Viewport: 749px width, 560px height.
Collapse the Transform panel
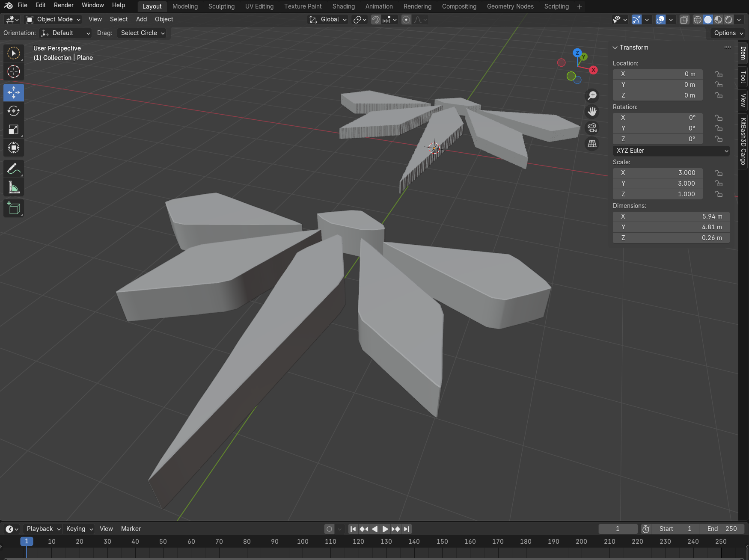pos(615,47)
